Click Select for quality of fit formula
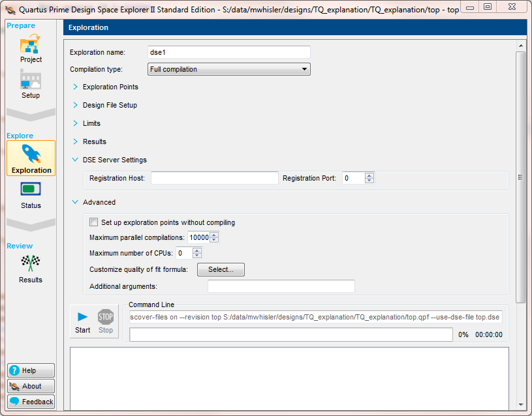 tap(221, 269)
